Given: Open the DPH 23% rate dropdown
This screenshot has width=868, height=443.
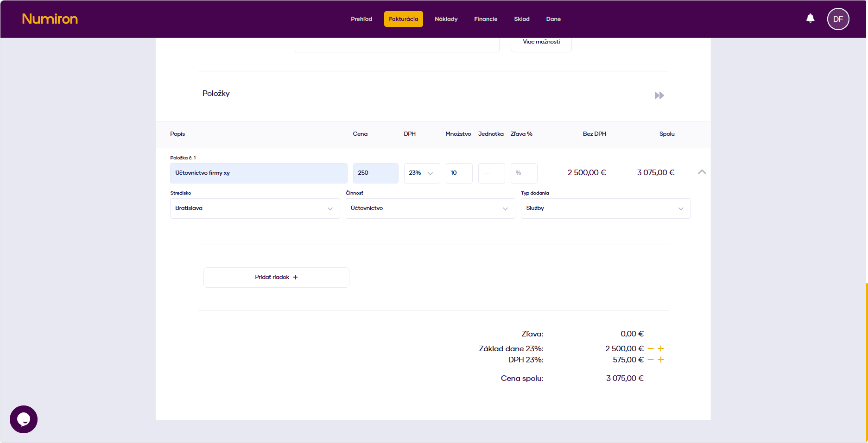Looking at the screenshot, I should [x=421, y=173].
